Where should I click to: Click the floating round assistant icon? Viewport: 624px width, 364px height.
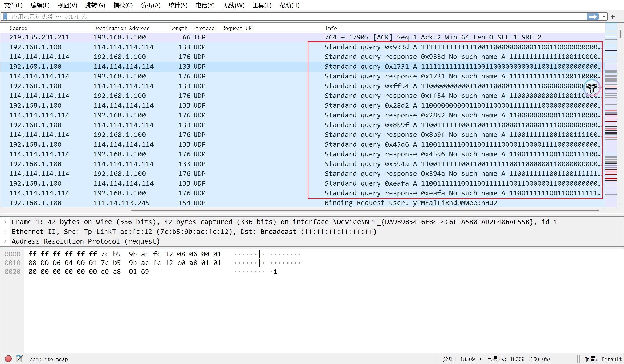592,88
